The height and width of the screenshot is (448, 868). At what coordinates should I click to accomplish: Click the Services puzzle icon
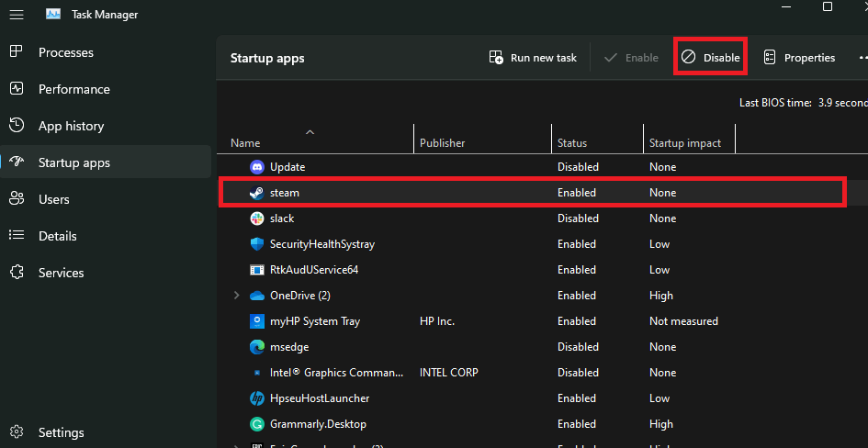click(x=17, y=272)
